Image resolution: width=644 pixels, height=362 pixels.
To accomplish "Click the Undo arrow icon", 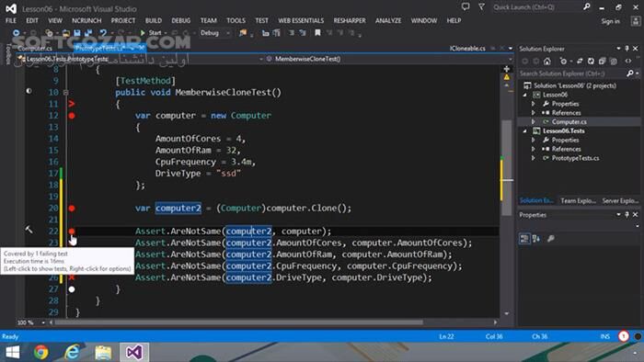I will [x=103, y=33].
